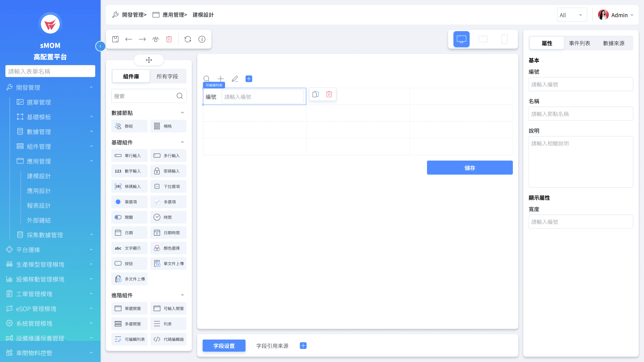Select the 開關 switch component
The width and height of the screenshot is (644, 362).
tap(129, 217)
